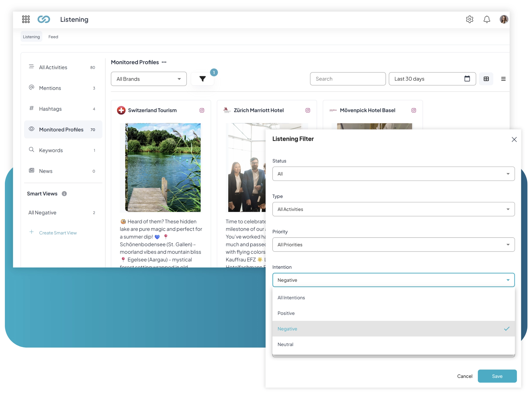Switch to grid view layout icon
532x399 pixels.
pos(486,79)
